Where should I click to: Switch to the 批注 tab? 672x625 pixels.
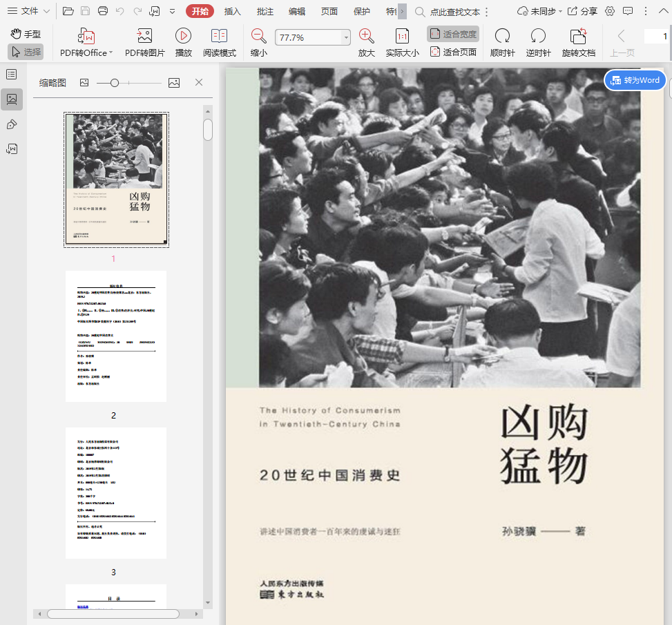click(x=265, y=12)
